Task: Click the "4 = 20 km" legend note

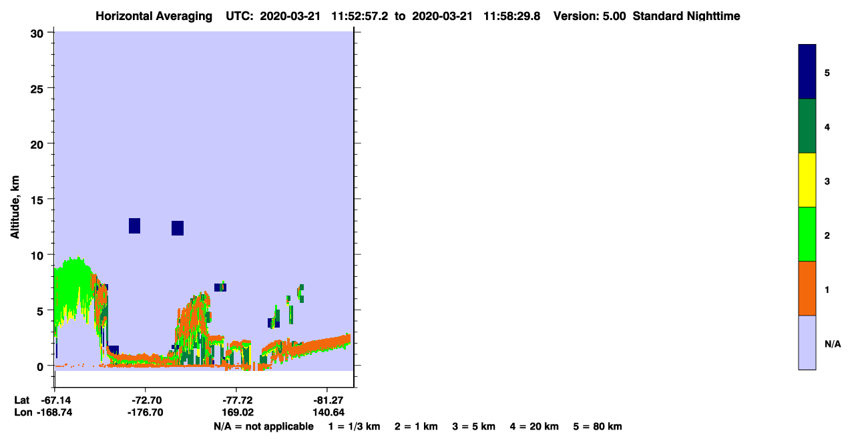Action: click(x=534, y=426)
